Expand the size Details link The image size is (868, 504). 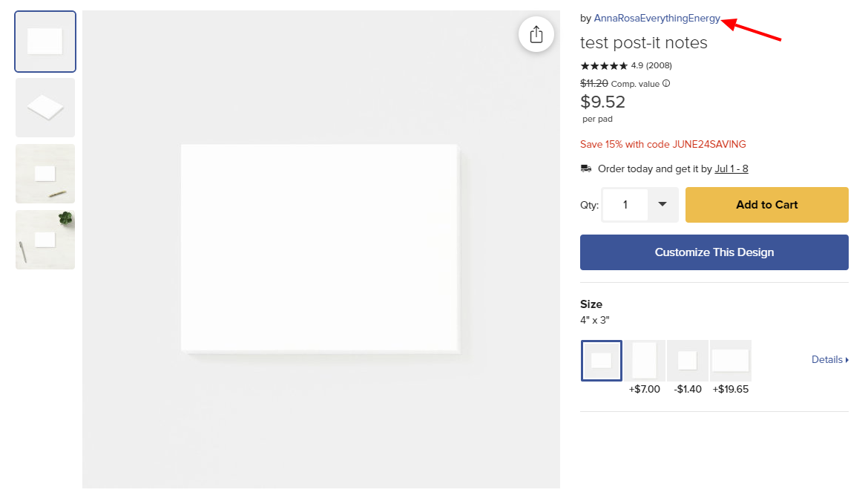pyautogui.click(x=830, y=359)
